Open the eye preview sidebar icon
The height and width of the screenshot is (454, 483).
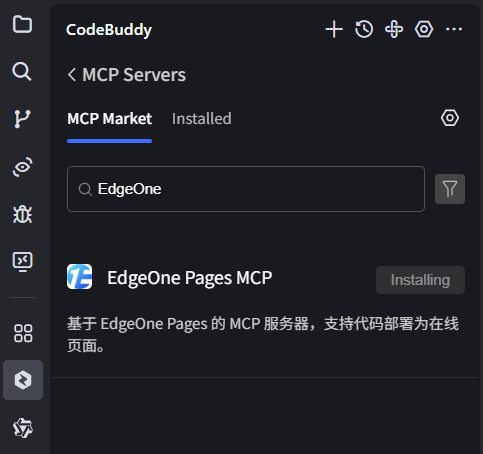tap(22, 166)
